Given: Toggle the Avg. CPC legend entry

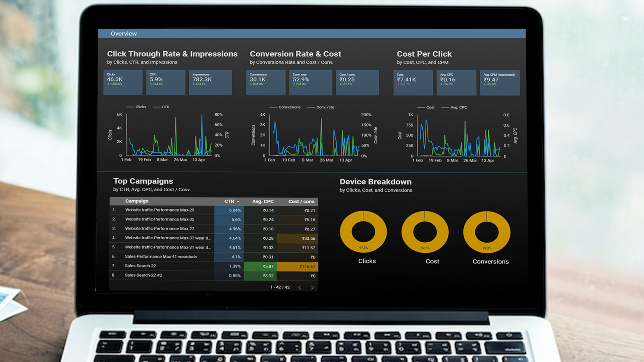Looking at the screenshot, I should pos(454,108).
